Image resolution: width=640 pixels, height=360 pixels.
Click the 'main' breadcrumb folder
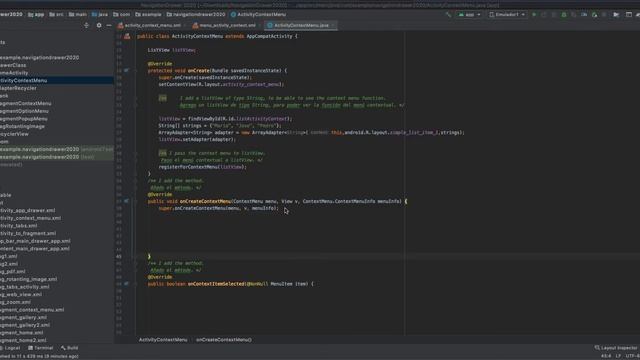coord(78,14)
